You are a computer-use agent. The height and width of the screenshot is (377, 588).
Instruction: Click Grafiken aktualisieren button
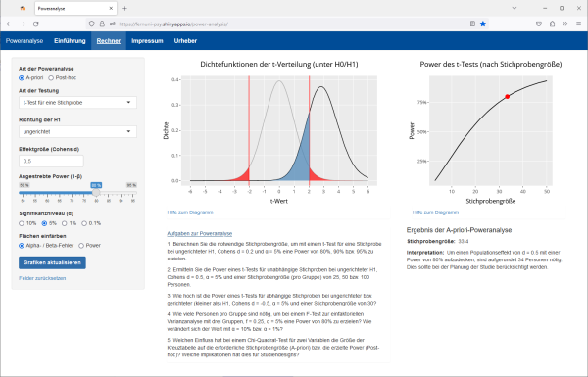pyautogui.click(x=52, y=262)
